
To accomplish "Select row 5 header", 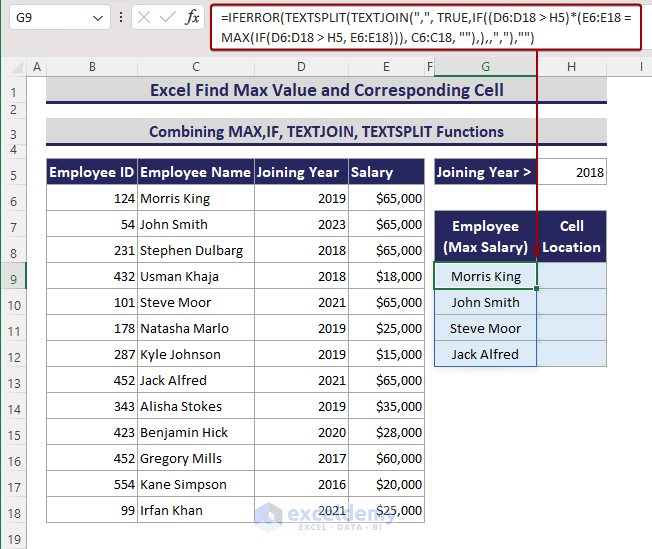I will [14, 172].
